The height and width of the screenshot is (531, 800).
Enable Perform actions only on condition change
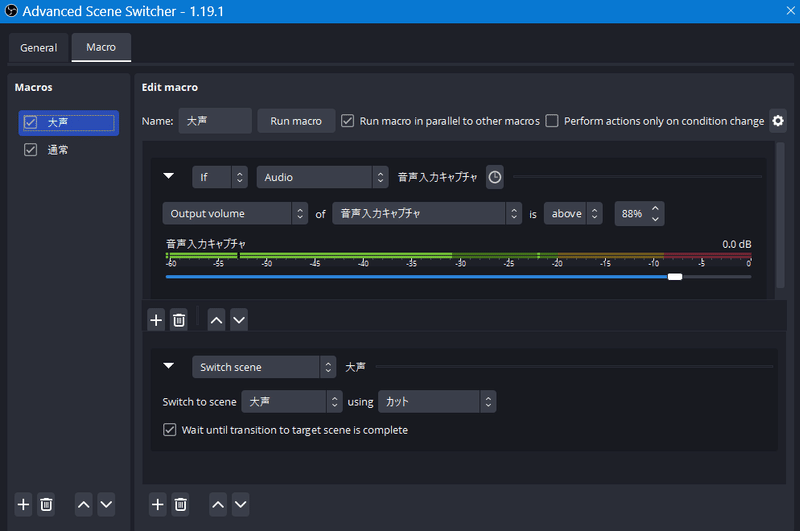point(552,121)
